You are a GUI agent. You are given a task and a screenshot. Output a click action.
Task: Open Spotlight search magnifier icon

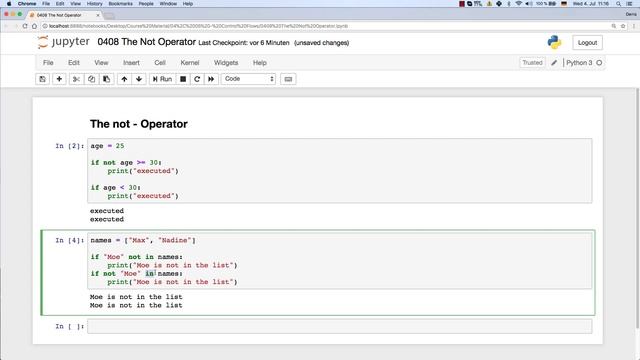coord(618,4)
